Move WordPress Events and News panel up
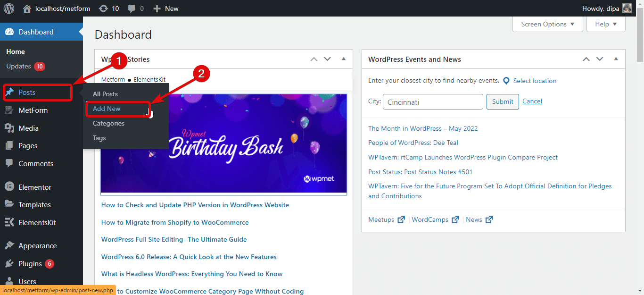The height and width of the screenshot is (295, 644). tap(586, 59)
